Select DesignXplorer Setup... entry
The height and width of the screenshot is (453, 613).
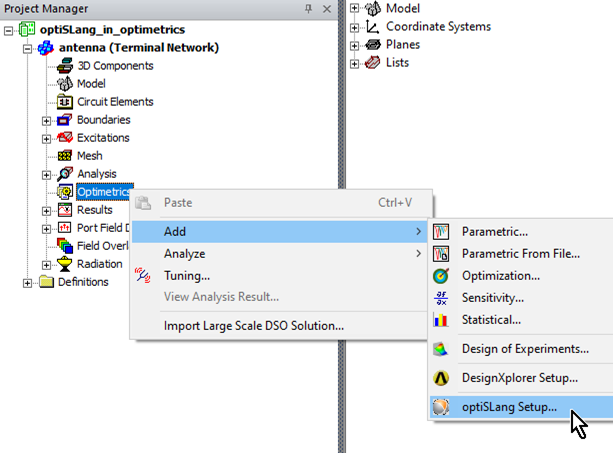pos(521,378)
